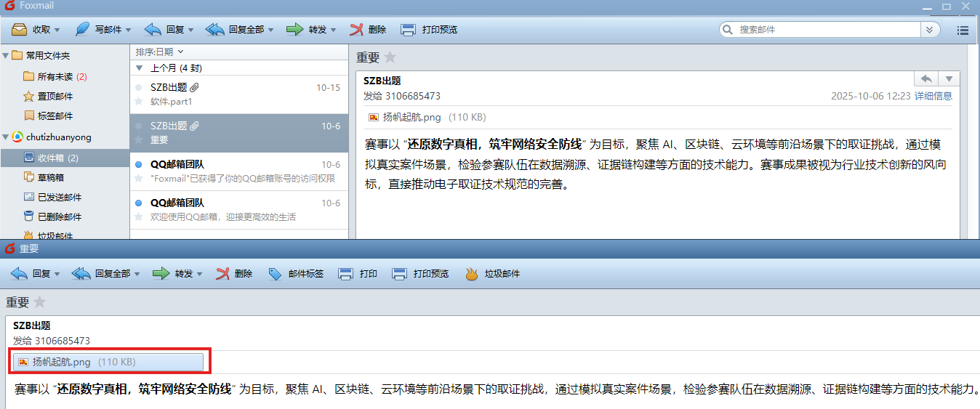The height and width of the screenshot is (409, 980).
Task: Click 删除 in the main toolbar
Action: pyautogui.click(x=356, y=30)
